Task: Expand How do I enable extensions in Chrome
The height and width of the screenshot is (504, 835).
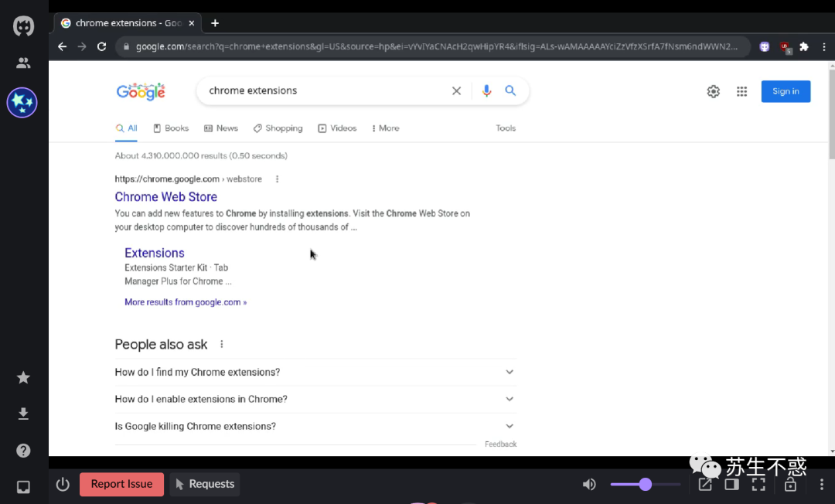Action: [x=315, y=399]
